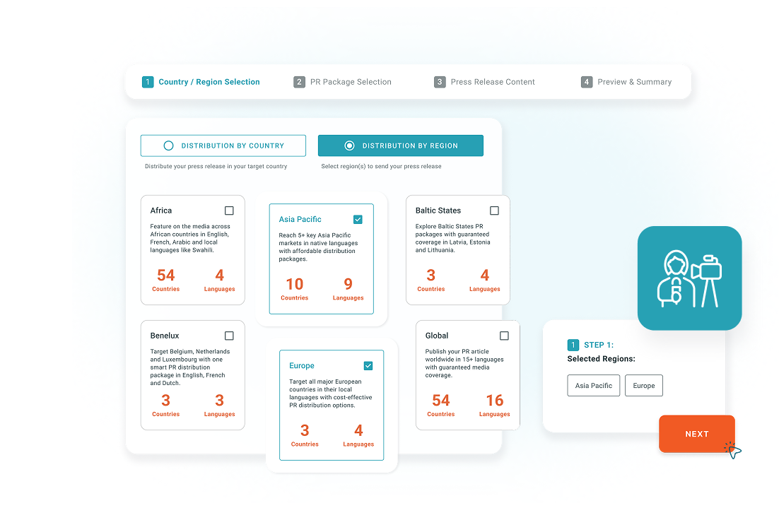
Task: Uncheck the Asia Pacific checkbox
Action: coord(358,220)
